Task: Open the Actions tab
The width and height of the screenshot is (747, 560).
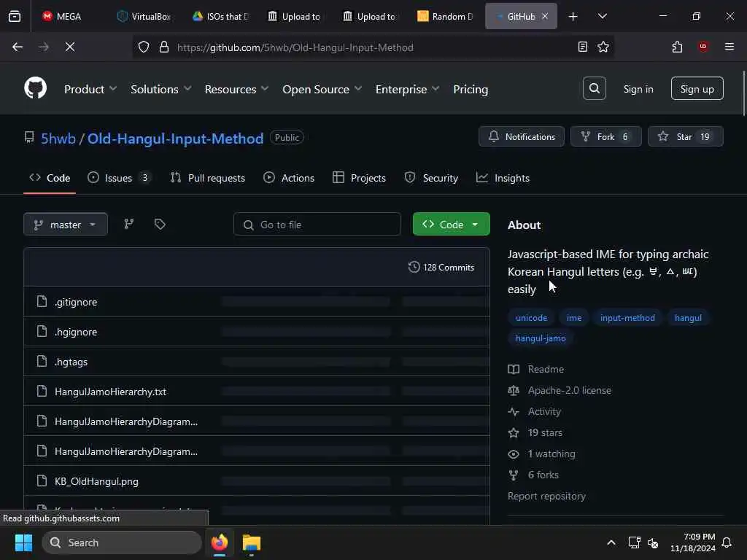Action: pos(289,178)
